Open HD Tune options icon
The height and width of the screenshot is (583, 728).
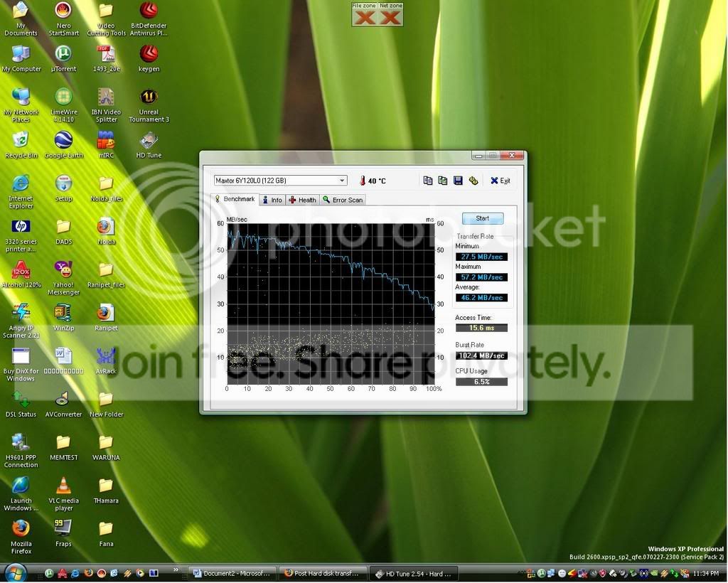(x=473, y=181)
